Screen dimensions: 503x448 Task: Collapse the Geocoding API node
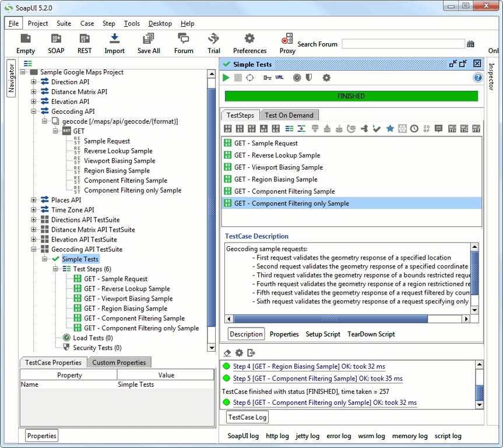[x=33, y=111]
